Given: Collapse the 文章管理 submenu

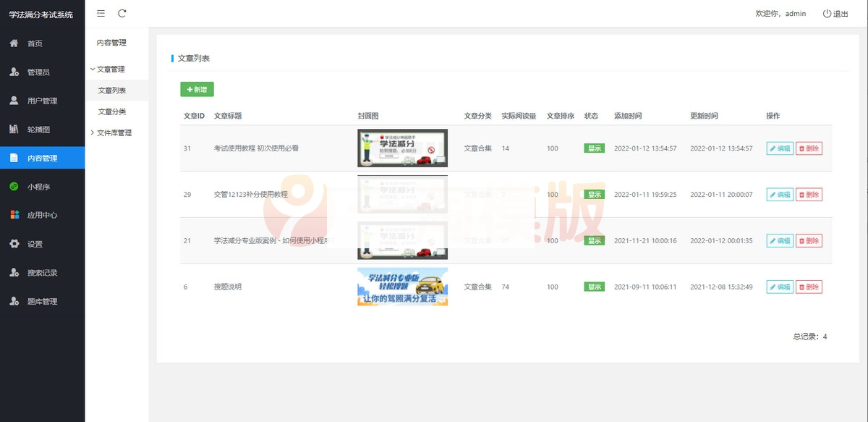Looking at the screenshot, I should 113,69.
